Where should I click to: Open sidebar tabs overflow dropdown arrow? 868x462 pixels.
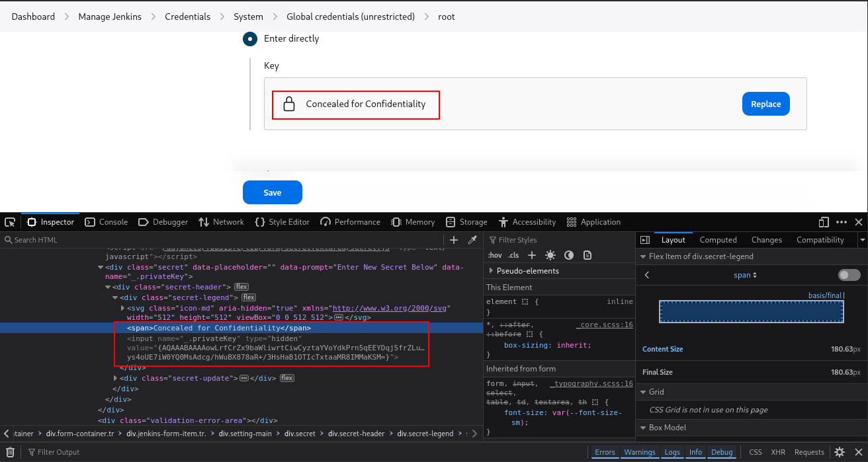point(862,240)
